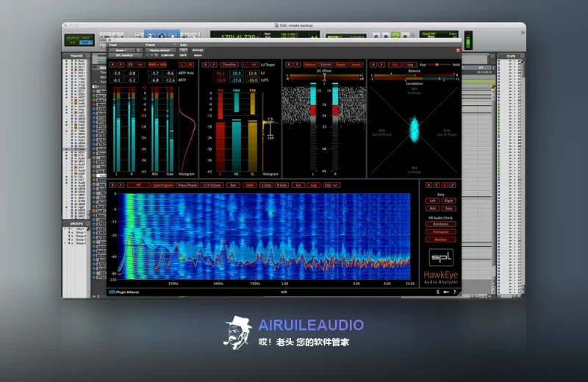
Task: Open the key license icon in plugin footer
Action: tap(446, 292)
